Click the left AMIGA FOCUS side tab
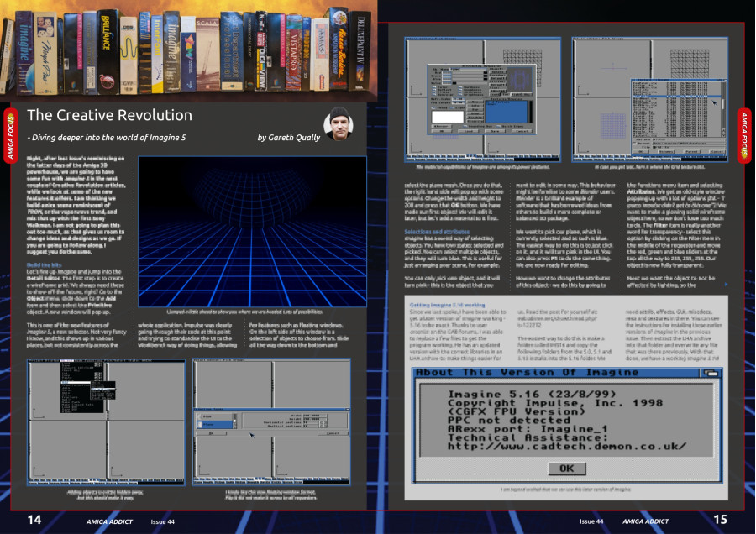 11,136
